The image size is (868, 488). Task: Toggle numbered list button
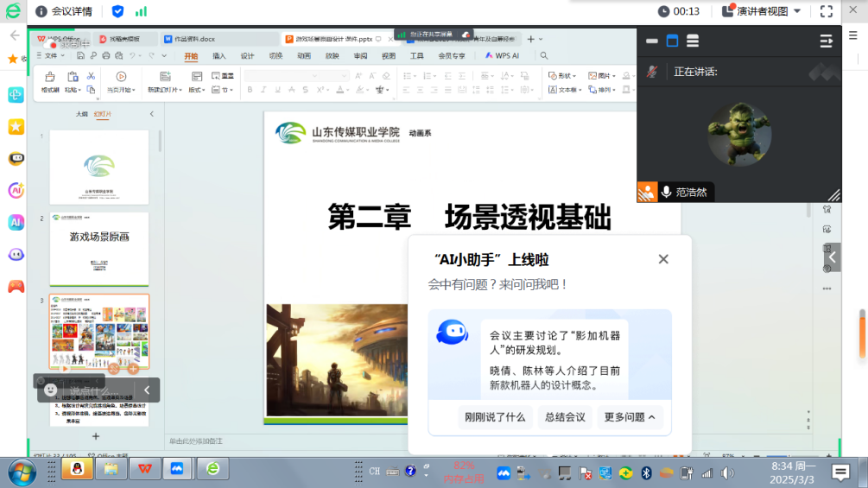428,76
